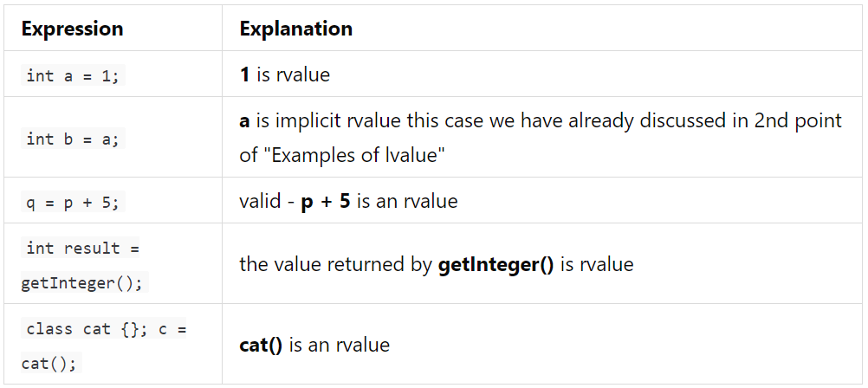Screen dimensions: 868x388
Task: Click the phrase "Examples of lvalue"
Action: (343, 156)
